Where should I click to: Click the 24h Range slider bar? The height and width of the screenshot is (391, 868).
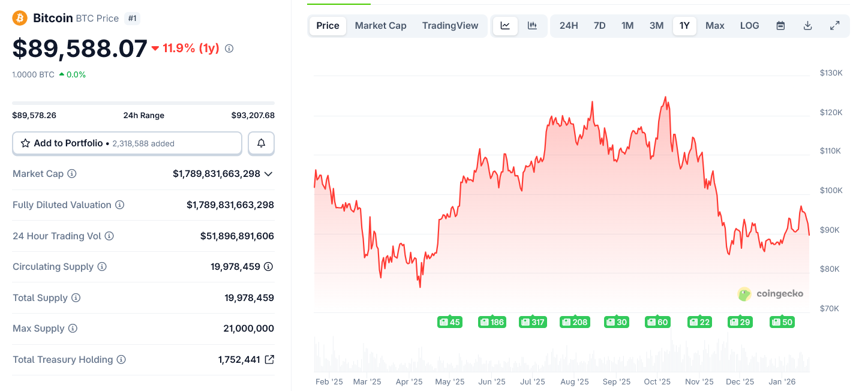pyautogui.click(x=143, y=103)
